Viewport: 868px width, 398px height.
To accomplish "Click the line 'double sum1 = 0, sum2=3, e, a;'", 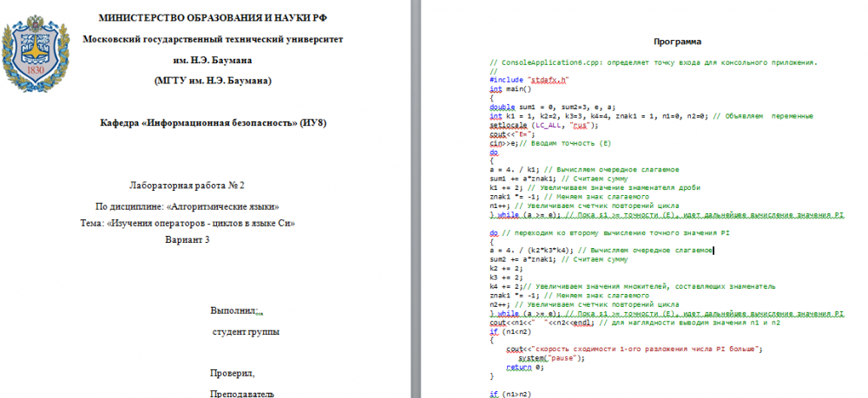I will point(552,108).
